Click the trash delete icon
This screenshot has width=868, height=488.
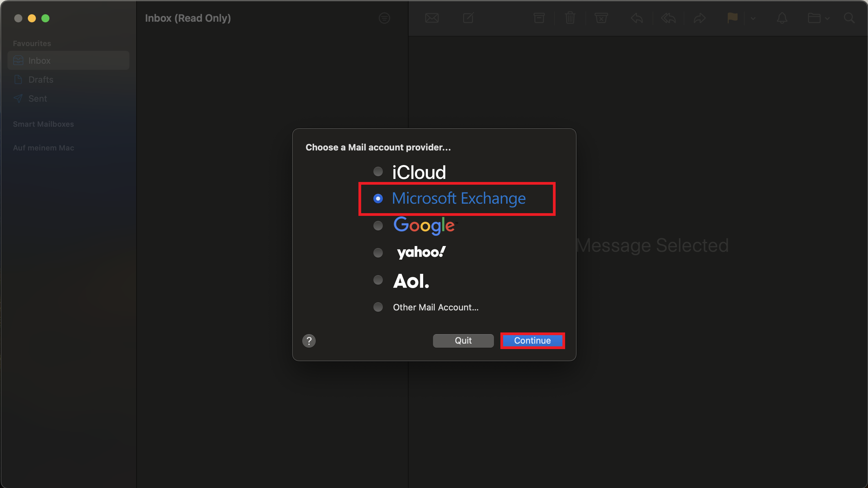(570, 18)
